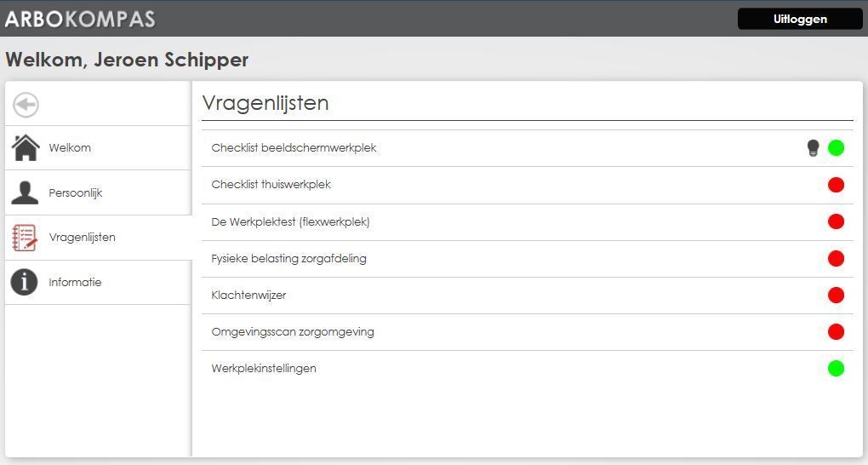Click the red status dot for Klachtenwijzer
Image resolution: width=868 pixels, height=465 pixels.
(x=836, y=296)
